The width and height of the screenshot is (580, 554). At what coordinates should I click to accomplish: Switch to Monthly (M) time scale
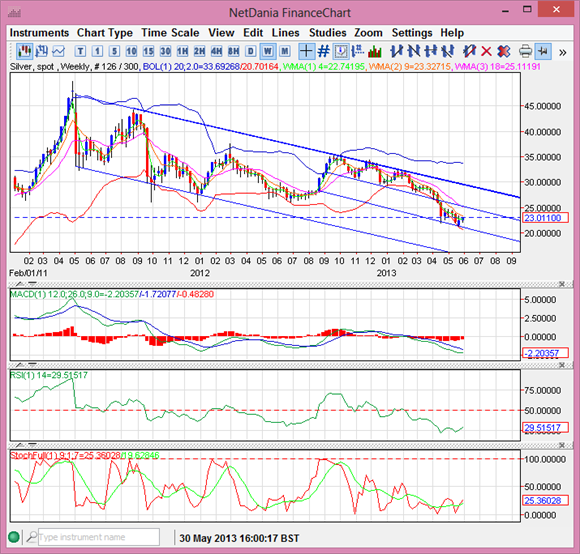284,51
